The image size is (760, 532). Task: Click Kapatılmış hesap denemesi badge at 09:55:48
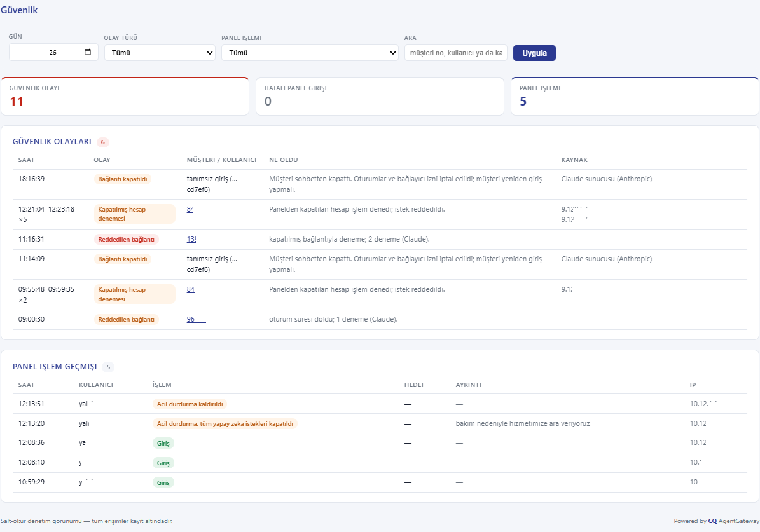(x=134, y=294)
